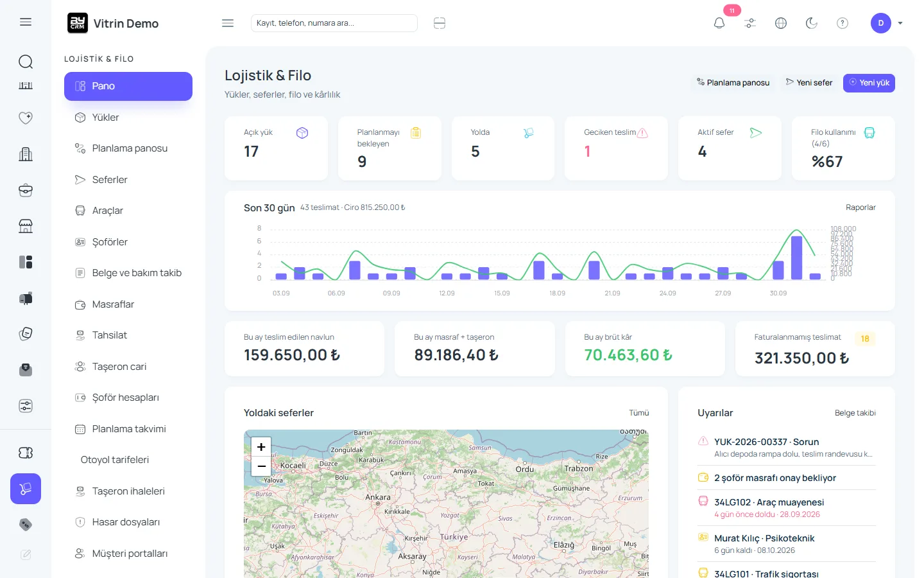Open the Raporlar link on the chart
The image size is (924, 578).
coord(860,207)
